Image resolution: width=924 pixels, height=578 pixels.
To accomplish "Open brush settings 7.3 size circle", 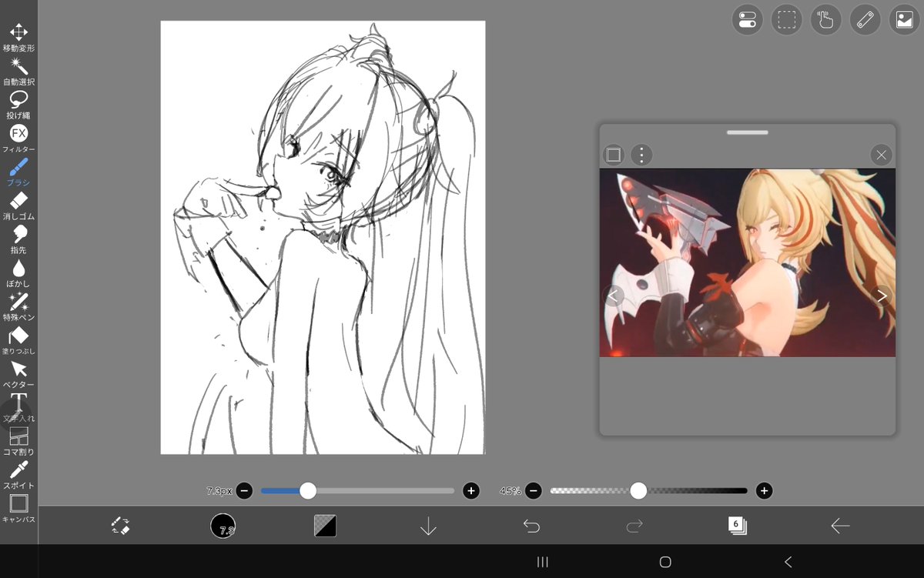I will [223, 526].
